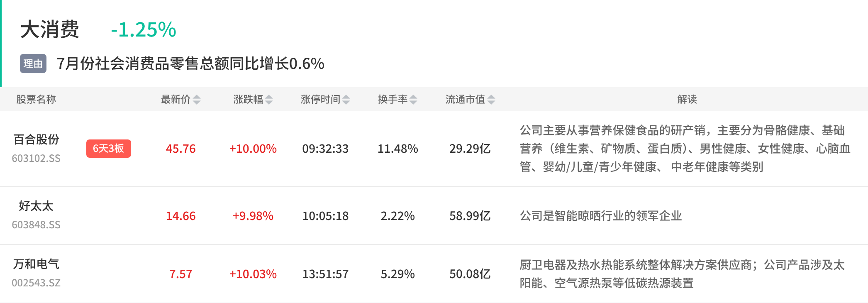Click the 最新价 column header label

click(176, 100)
